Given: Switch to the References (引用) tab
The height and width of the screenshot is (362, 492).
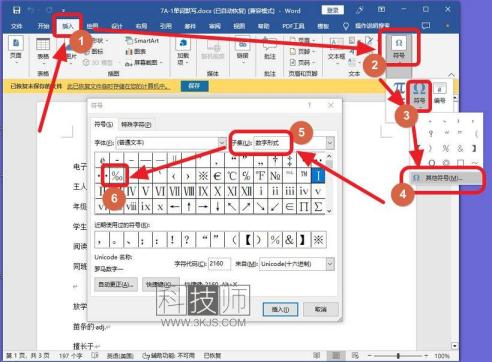Looking at the screenshot, I should coord(165,26).
